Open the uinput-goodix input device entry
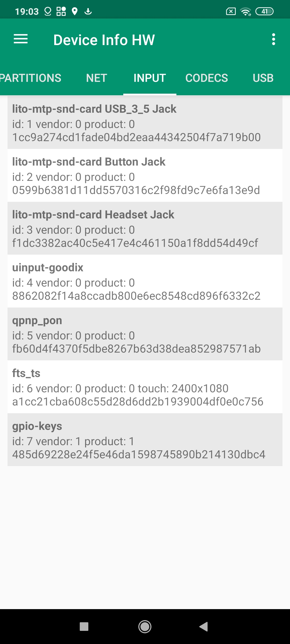The height and width of the screenshot is (644, 290). point(145,281)
